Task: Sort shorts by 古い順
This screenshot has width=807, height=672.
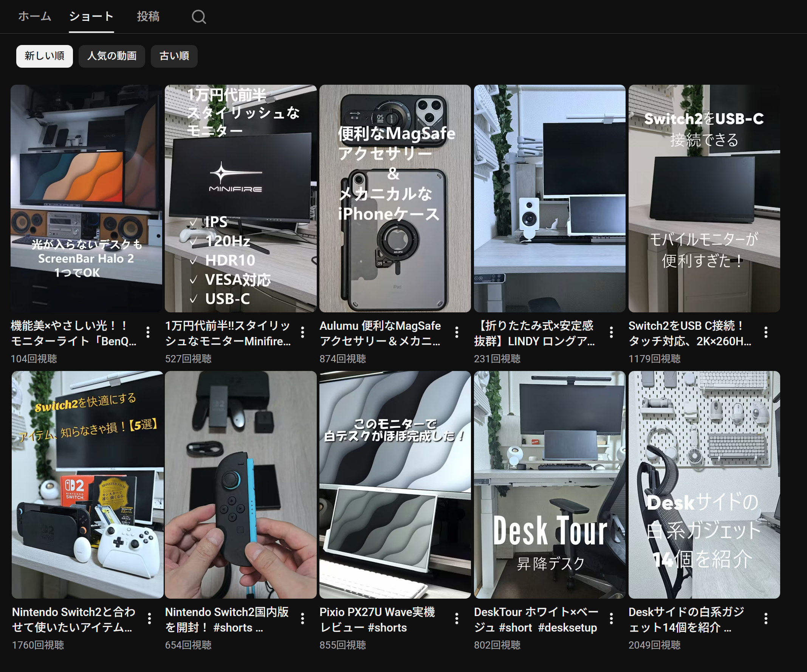Action: point(174,56)
